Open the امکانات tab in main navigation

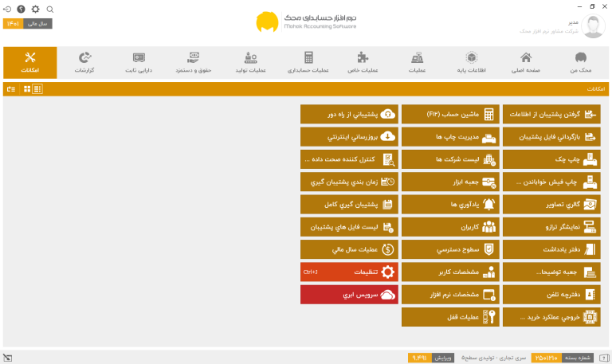(30, 63)
